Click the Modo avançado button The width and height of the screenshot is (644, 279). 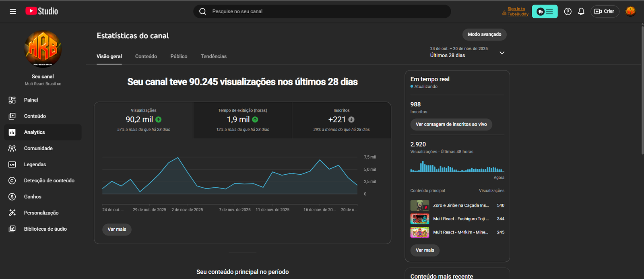click(x=484, y=35)
